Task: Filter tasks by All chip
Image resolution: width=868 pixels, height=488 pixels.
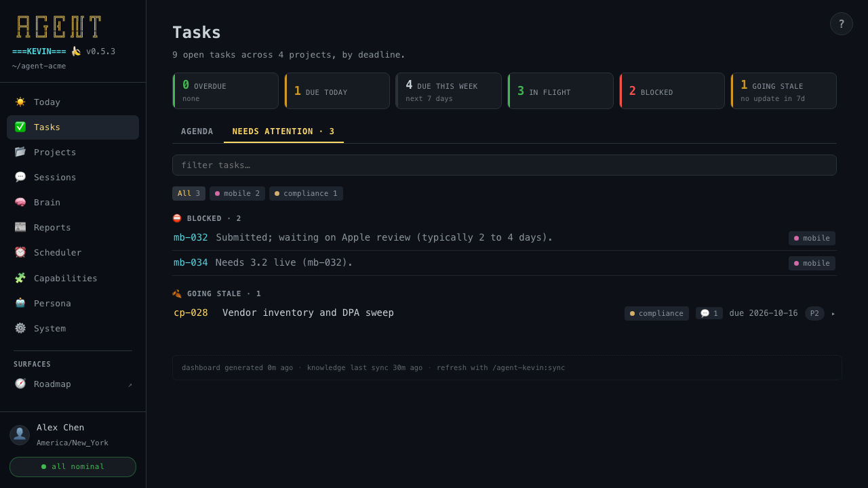Action: pyautogui.click(x=189, y=193)
